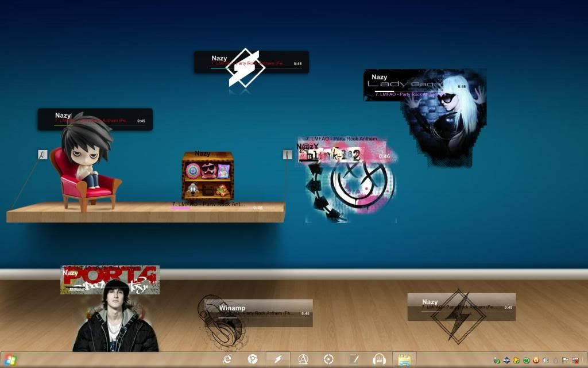Click the sketched headphones on Winamp widget
The height and width of the screenshot is (368, 588).
221,321
